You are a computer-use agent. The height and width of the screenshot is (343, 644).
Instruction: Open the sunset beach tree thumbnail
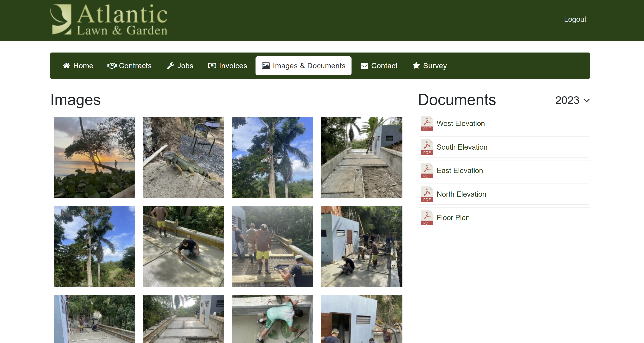(x=94, y=158)
